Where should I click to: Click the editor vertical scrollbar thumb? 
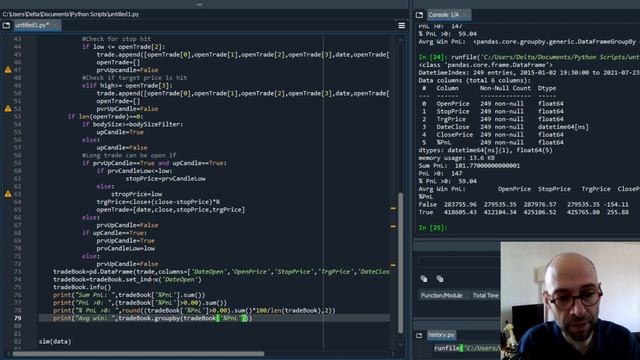tap(400, 262)
